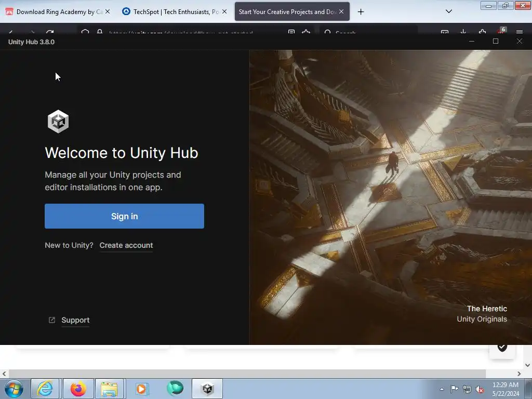
Task: Open the Support link in Unity Hub
Action: [x=75, y=320]
